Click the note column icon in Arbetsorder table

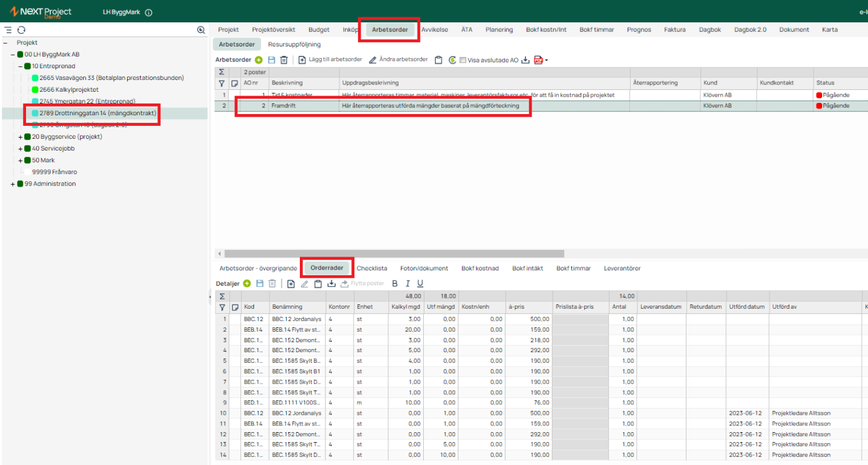tap(235, 83)
